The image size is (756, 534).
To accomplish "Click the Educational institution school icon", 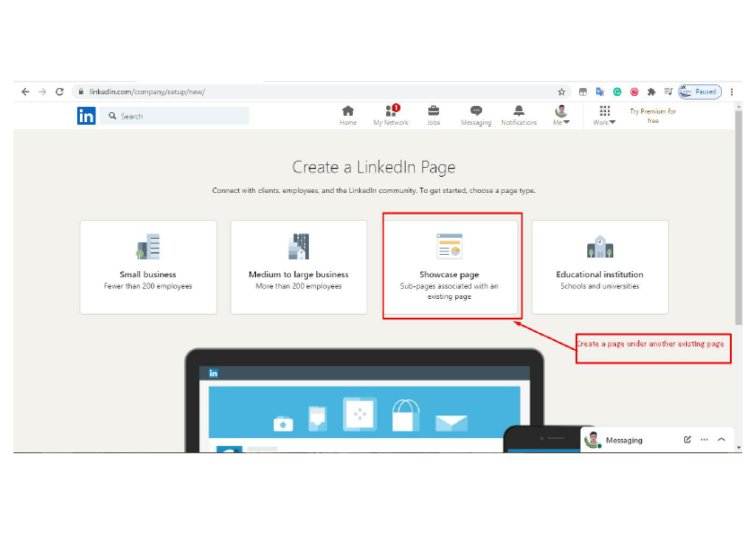I will click(x=600, y=246).
